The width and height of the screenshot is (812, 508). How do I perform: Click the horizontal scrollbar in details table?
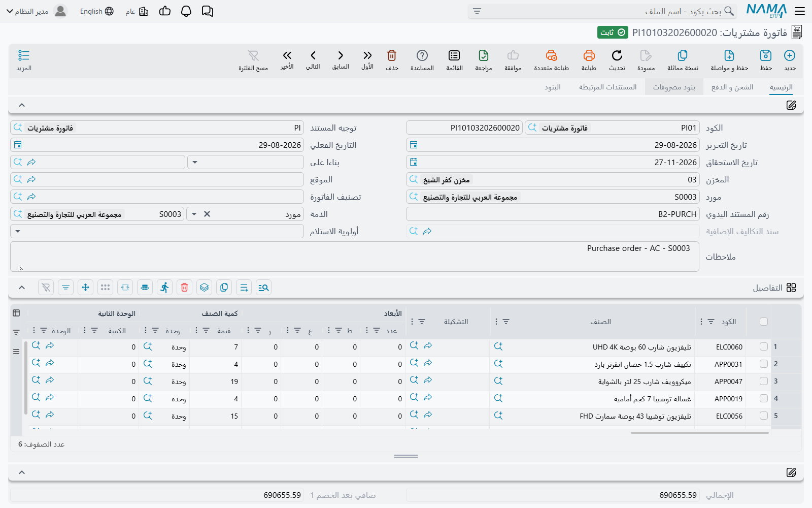click(700, 433)
